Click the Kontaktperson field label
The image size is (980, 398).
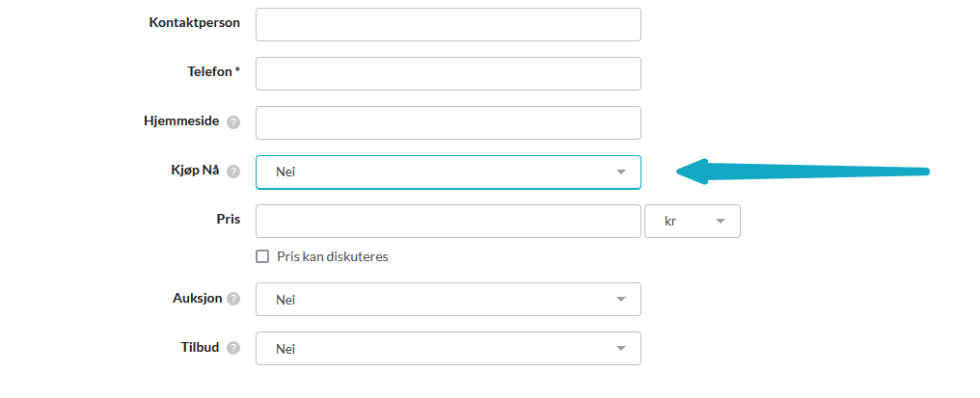point(195,22)
